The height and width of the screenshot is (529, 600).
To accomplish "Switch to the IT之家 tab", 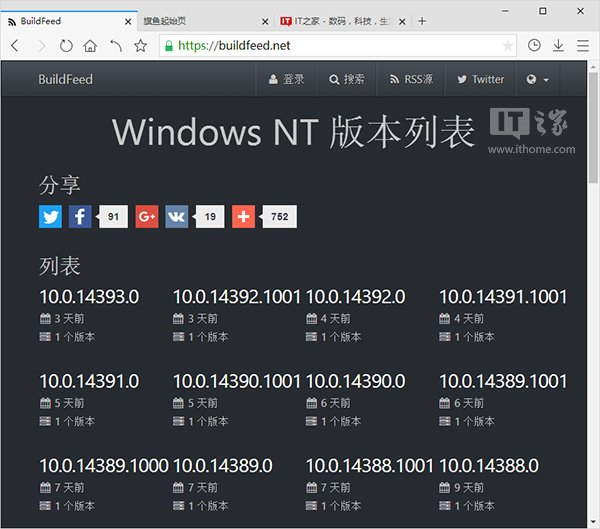I will click(x=343, y=21).
